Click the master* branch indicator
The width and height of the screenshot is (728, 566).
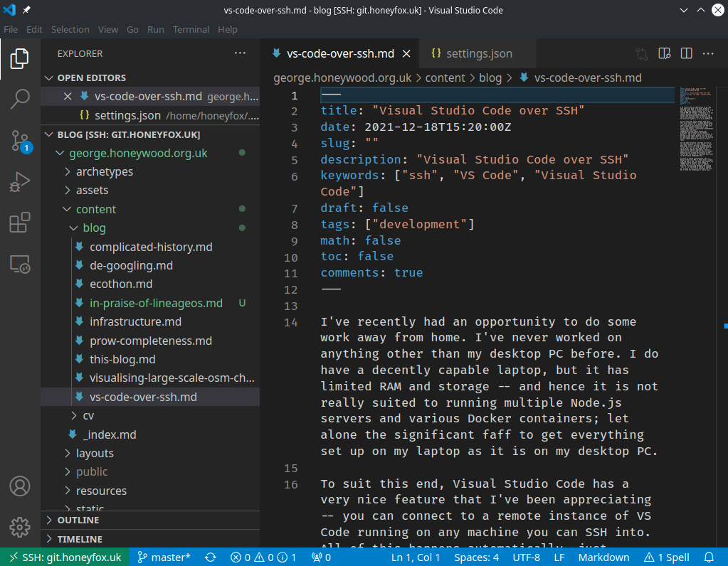[164, 557]
